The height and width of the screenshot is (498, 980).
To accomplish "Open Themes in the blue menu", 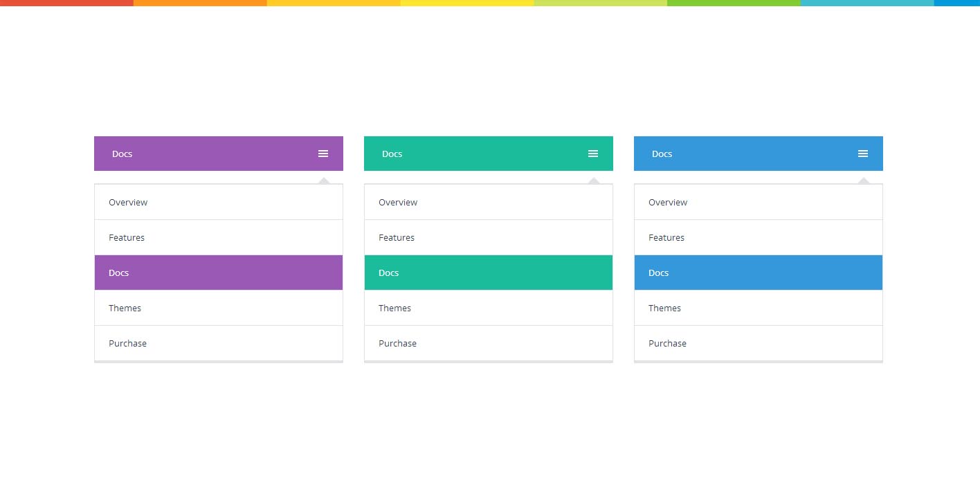I will (x=759, y=308).
